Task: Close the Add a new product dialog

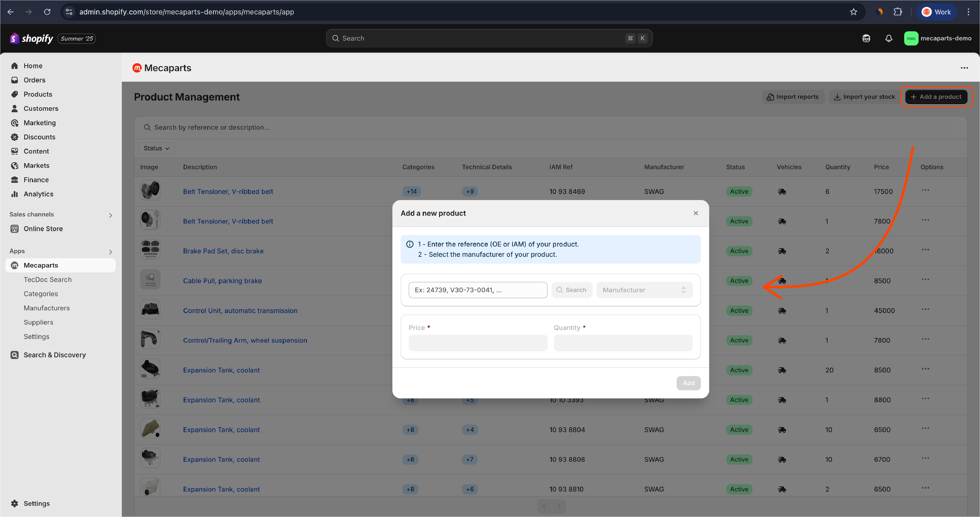Action: click(695, 213)
